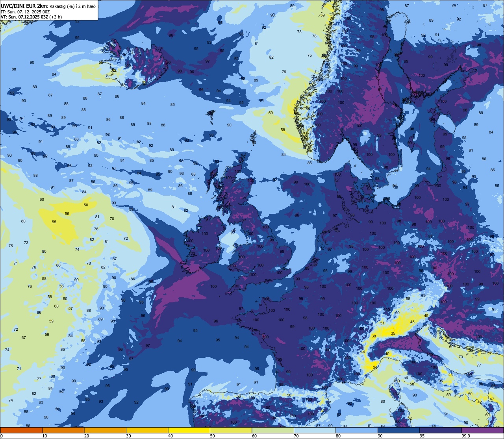Click the legend tick label 30
This screenshot has height=439, width=504.
(128, 436)
